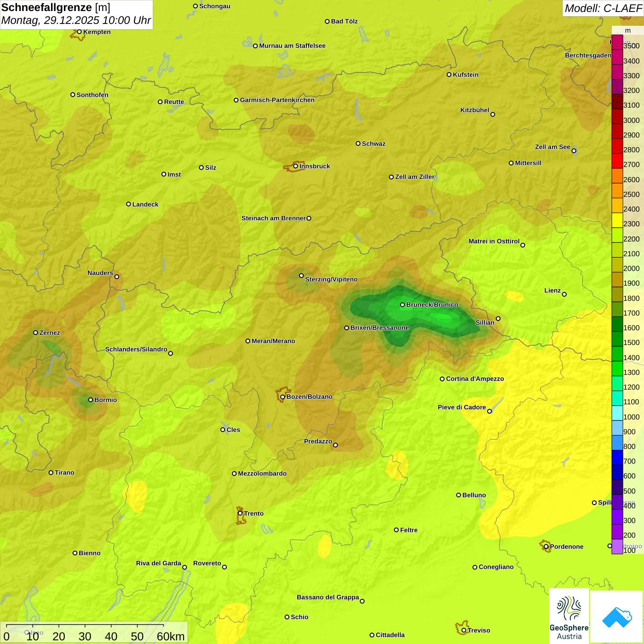The height and width of the screenshot is (644, 644).
Task: Select the Sillian marker circle
Action: coord(498,318)
